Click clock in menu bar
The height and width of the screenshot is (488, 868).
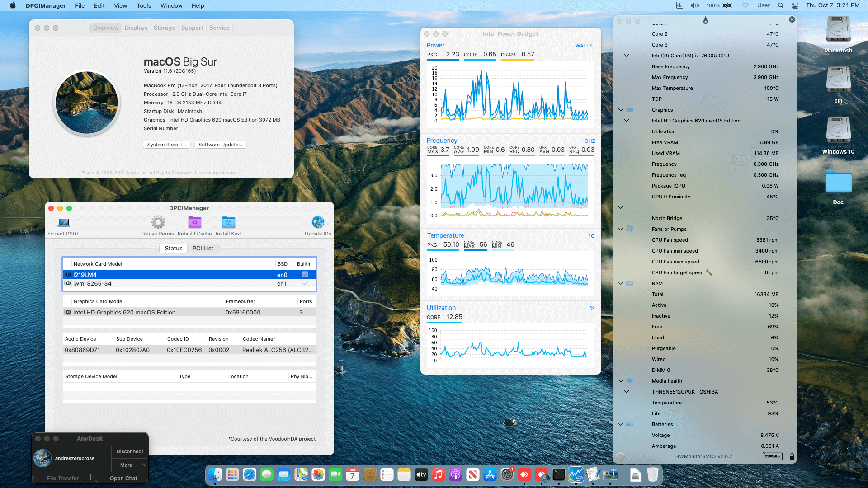point(832,5)
